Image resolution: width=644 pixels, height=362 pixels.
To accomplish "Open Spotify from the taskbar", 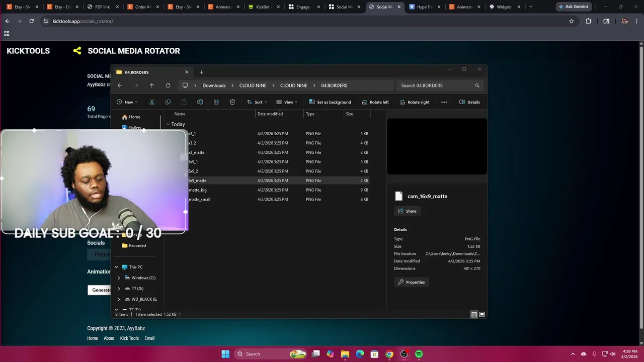I will coord(419,354).
